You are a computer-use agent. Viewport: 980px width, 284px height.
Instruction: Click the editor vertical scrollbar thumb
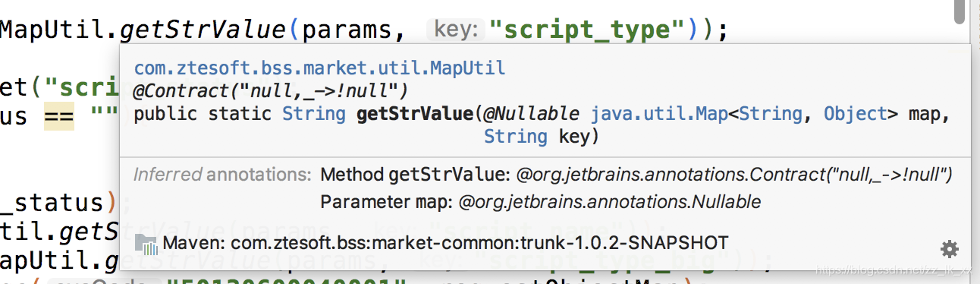tap(960, 11)
